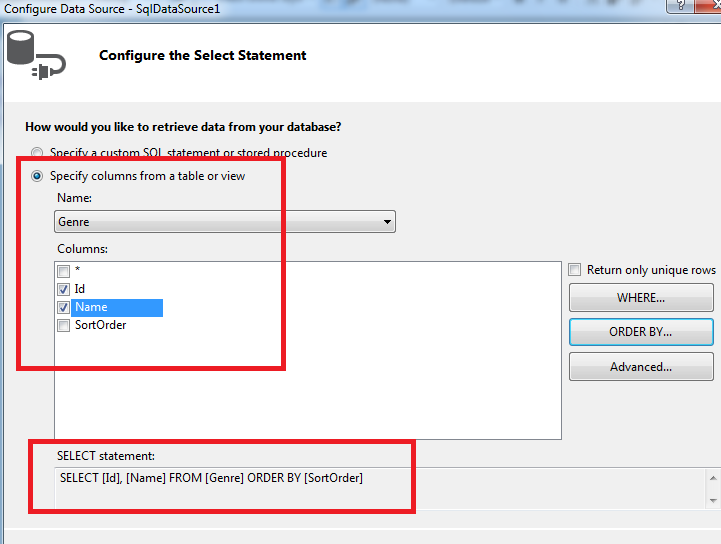Image resolution: width=721 pixels, height=544 pixels.
Task: Click the database plug icon in header
Action: coord(35,56)
